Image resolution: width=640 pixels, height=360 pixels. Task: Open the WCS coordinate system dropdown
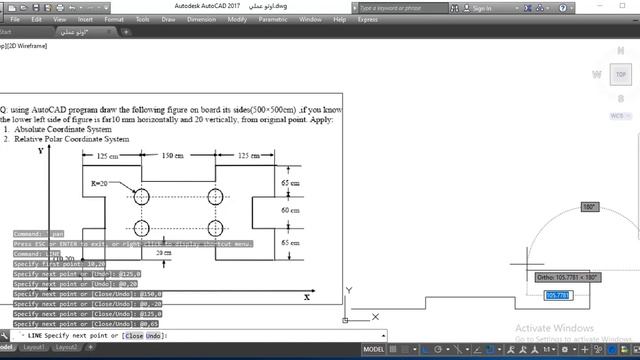click(620, 116)
